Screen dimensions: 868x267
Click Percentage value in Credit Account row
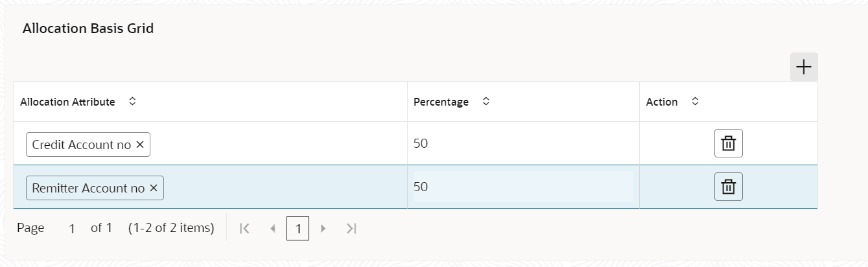click(421, 143)
